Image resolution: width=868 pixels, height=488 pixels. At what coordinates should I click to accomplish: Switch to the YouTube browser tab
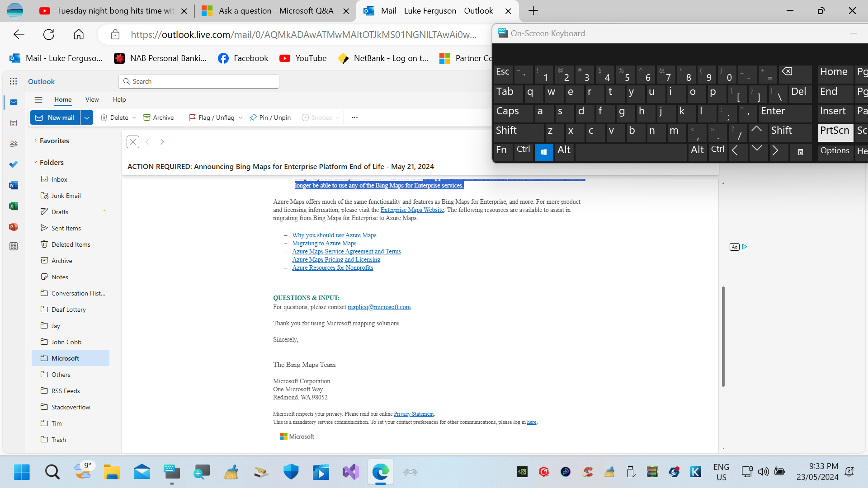coord(113,11)
